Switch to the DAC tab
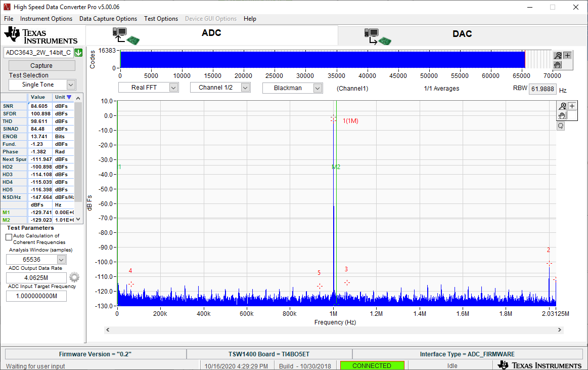This screenshot has width=588, height=370. [x=462, y=33]
